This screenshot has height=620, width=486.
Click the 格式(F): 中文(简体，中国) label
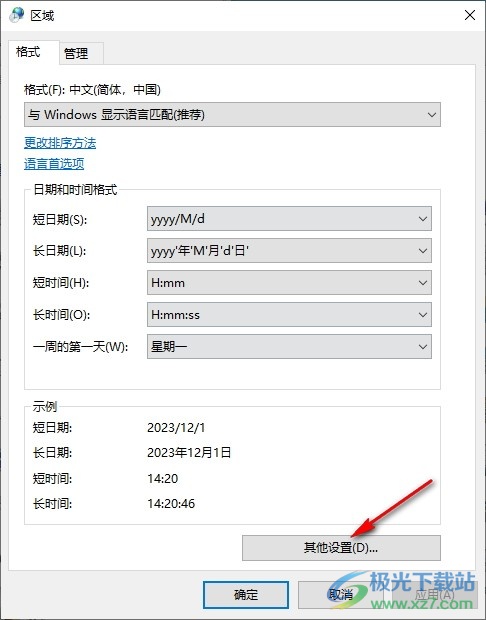pyautogui.click(x=92, y=90)
